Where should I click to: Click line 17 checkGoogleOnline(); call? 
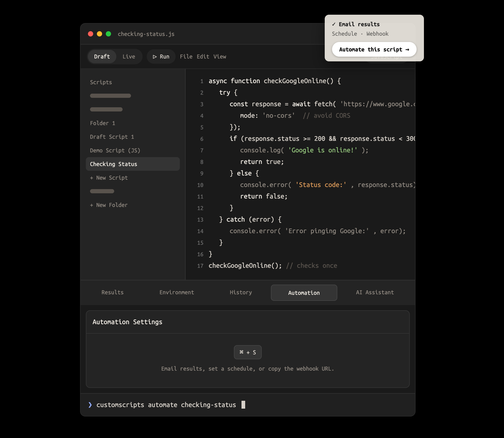245,265
